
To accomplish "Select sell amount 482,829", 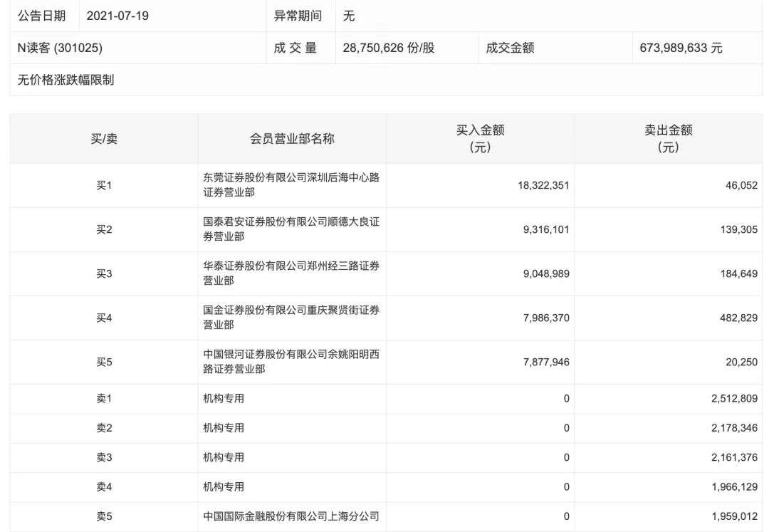I will 739,318.
